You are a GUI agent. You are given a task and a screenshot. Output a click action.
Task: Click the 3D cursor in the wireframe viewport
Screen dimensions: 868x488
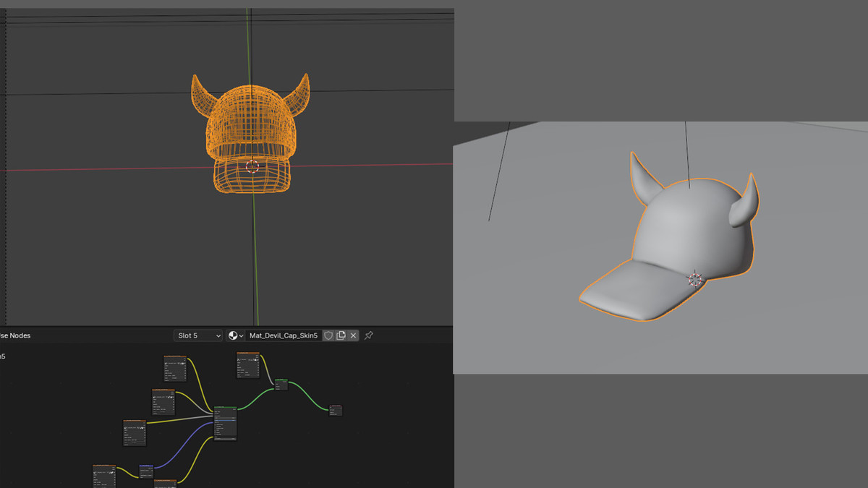[252, 166]
